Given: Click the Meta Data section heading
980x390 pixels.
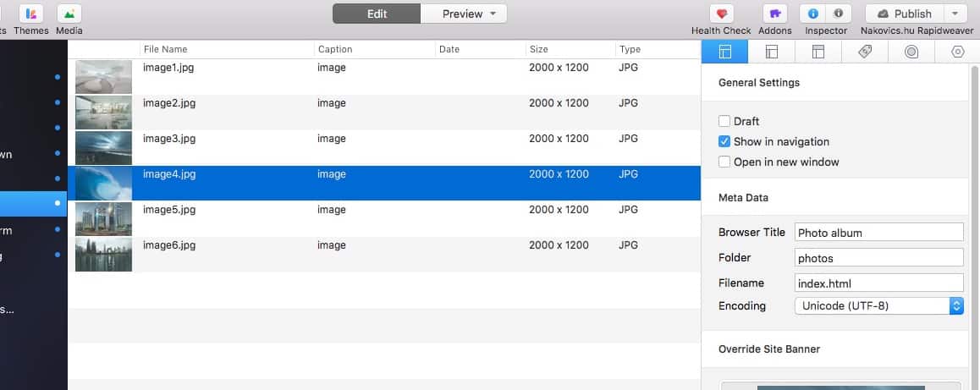Looking at the screenshot, I should pos(743,197).
